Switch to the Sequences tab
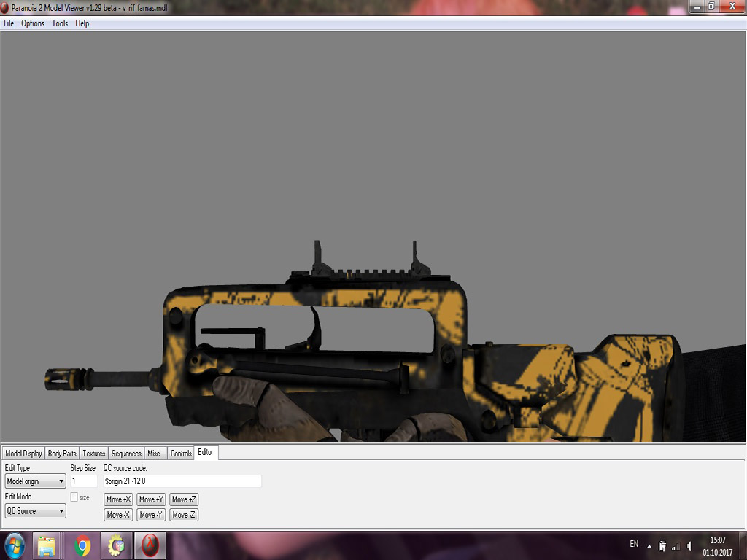The image size is (747, 560). coord(126,454)
